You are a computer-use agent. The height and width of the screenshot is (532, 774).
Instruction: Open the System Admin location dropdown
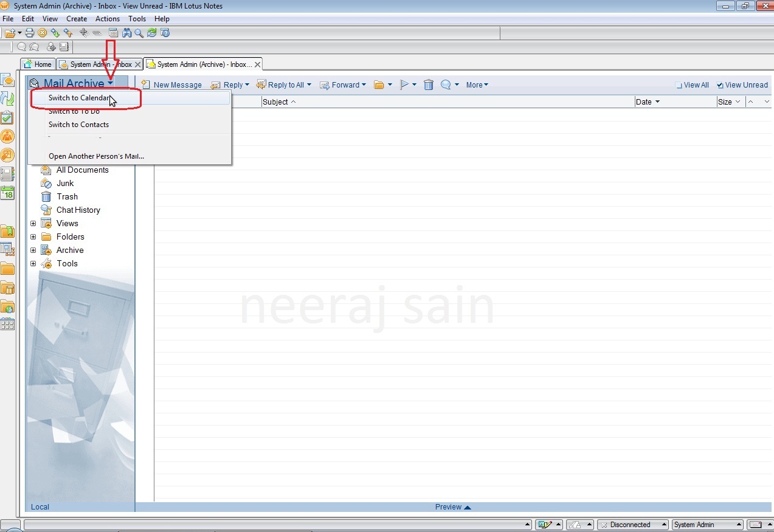pyautogui.click(x=739, y=525)
